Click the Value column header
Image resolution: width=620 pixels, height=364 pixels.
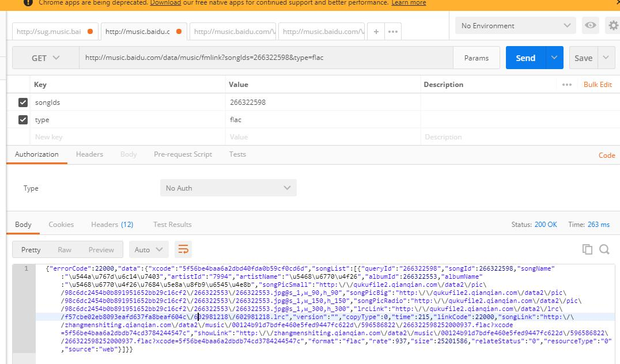(239, 85)
